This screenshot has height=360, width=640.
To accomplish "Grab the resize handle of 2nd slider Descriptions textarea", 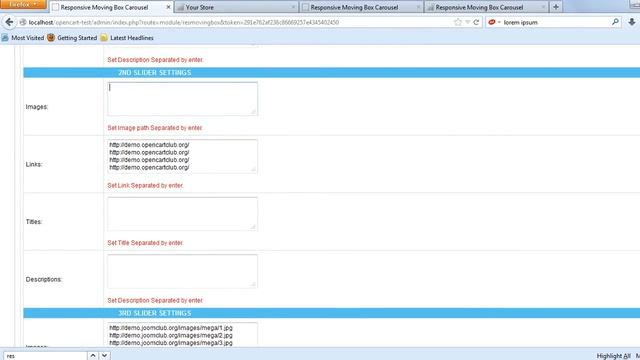I will (253, 284).
